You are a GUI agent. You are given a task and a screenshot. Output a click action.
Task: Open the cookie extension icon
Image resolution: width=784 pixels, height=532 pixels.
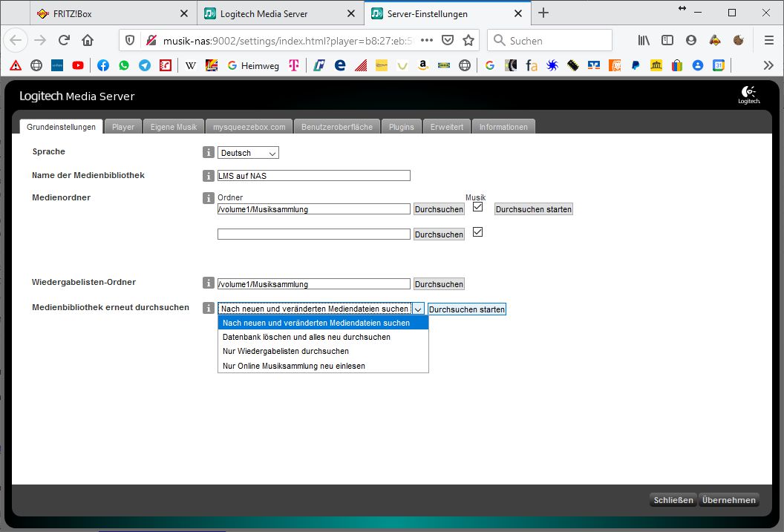(739, 40)
